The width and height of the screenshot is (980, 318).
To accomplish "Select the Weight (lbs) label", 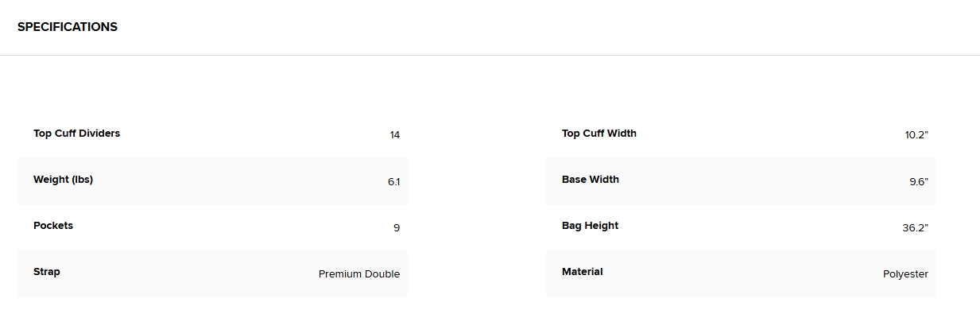I will pyautogui.click(x=63, y=180).
